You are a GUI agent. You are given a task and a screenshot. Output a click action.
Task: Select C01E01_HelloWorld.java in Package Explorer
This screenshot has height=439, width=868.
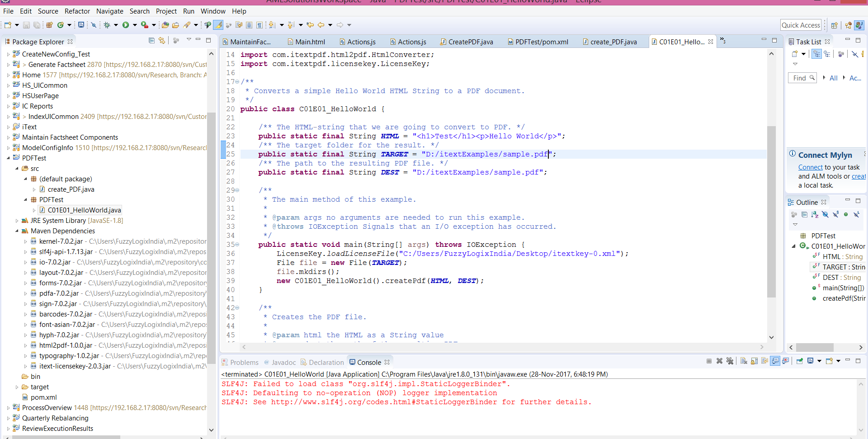84,210
